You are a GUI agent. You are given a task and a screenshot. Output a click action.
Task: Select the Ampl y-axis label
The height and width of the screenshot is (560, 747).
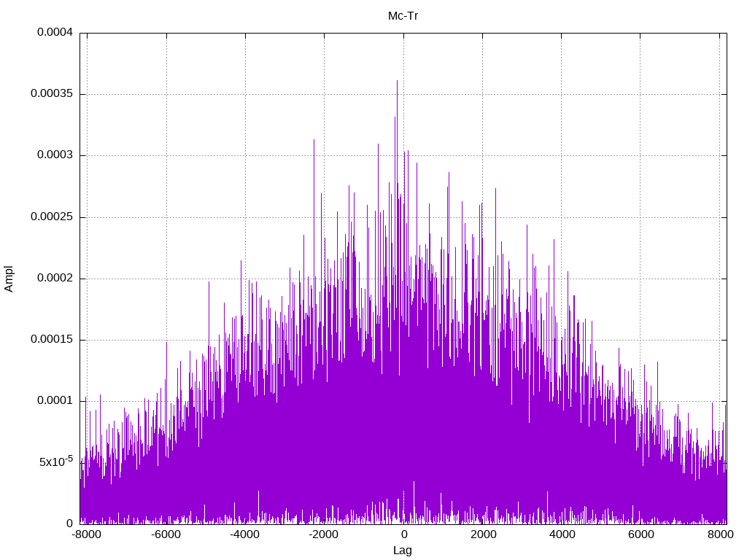point(9,279)
